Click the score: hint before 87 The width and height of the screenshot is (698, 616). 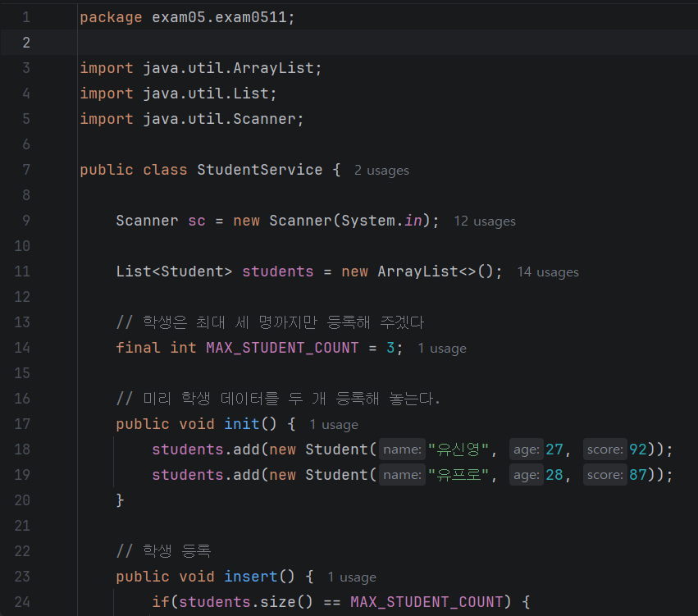[x=605, y=475]
